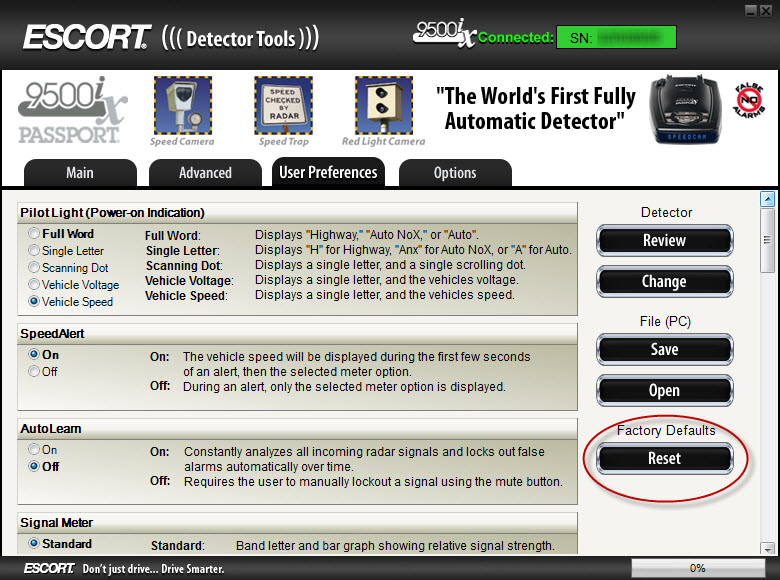
Task: Click the Speed Camera icon
Action: (x=182, y=105)
